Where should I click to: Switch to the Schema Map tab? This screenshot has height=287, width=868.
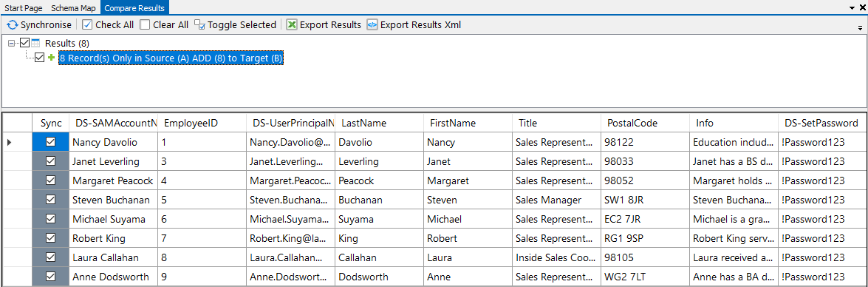pyautogui.click(x=73, y=7)
